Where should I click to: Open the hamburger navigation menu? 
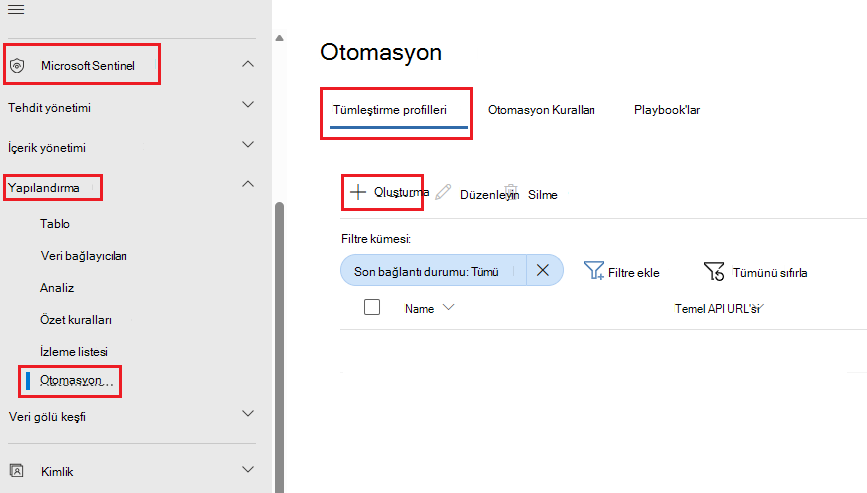tap(16, 9)
